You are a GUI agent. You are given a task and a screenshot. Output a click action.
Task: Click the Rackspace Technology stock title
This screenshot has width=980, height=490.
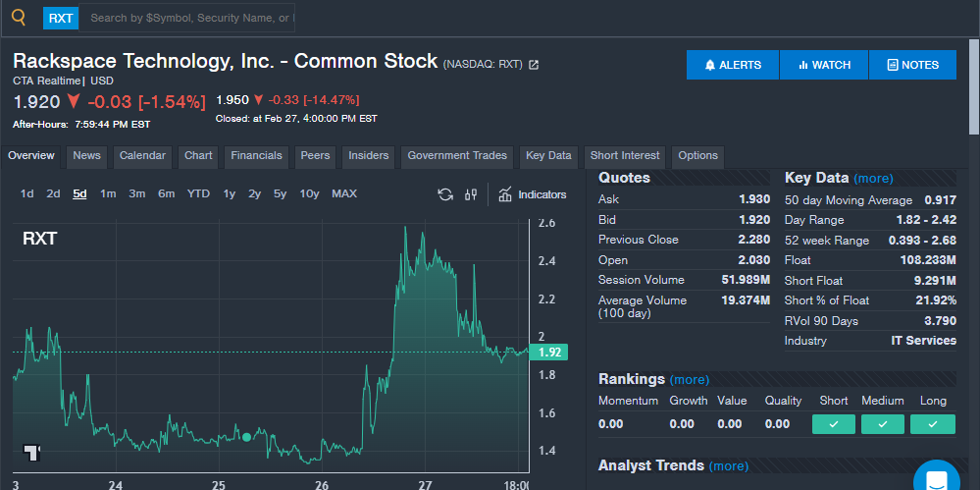coord(225,61)
